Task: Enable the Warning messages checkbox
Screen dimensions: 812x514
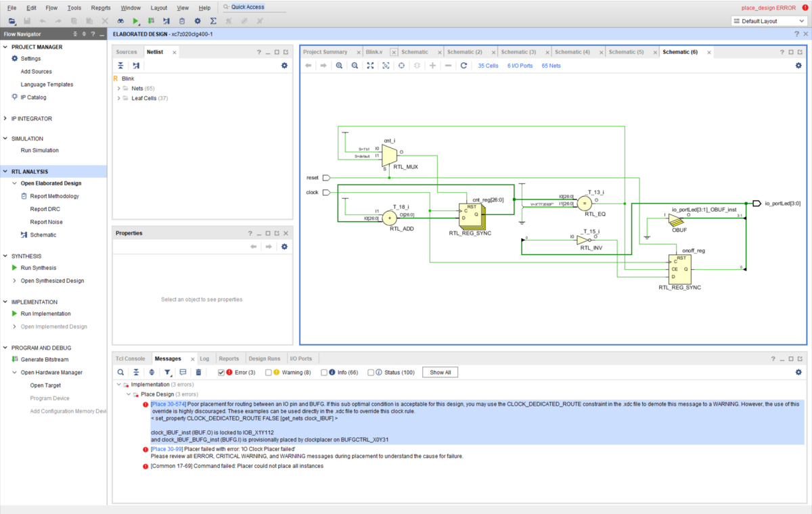Action: pyautogui.click(x=269, y=373)
